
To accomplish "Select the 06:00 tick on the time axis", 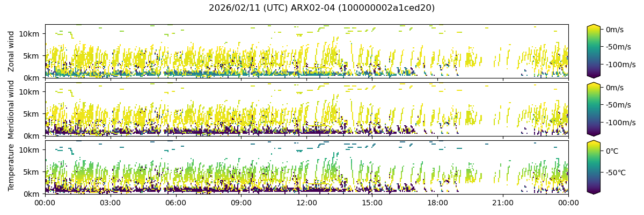I will pos(176,203).
